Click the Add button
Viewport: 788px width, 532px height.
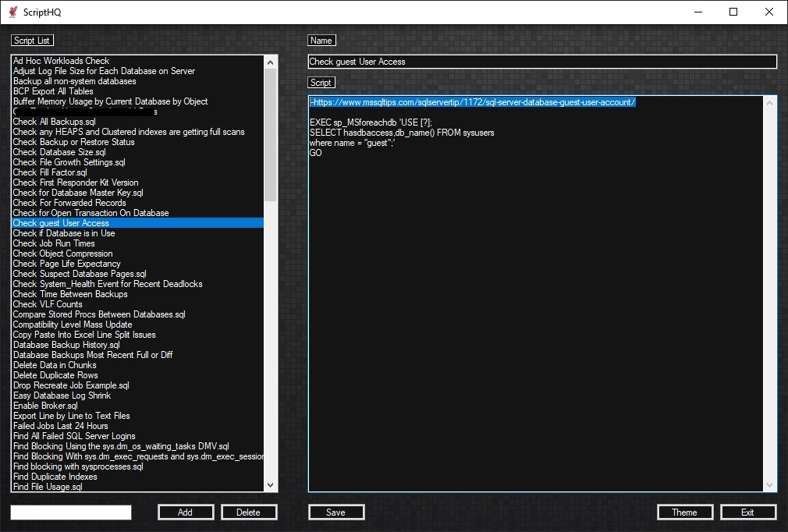click(185, 512)
